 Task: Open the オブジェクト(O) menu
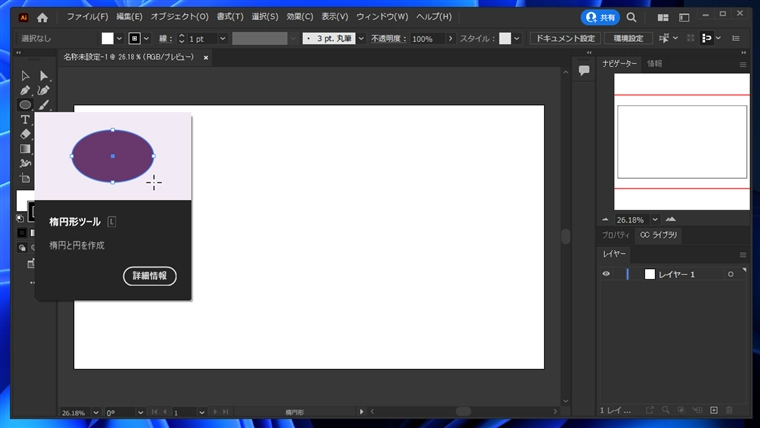pos(179,16)
